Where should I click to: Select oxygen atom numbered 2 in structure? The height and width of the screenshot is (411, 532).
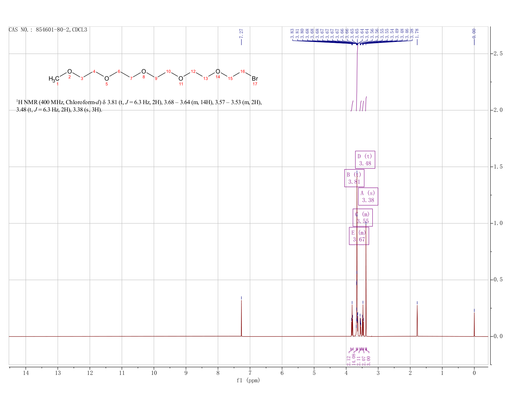pos(69,72)
